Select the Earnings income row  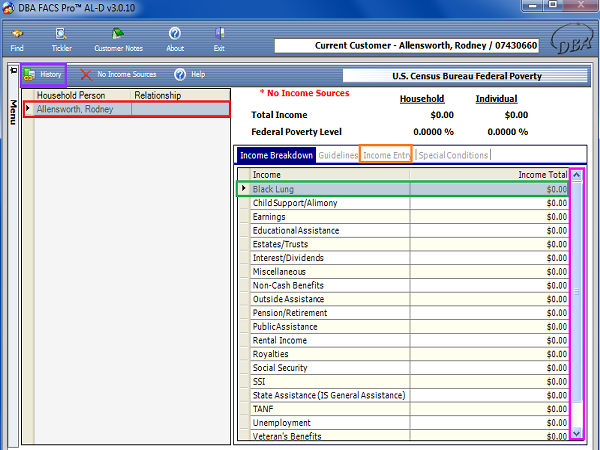point(404,217)
